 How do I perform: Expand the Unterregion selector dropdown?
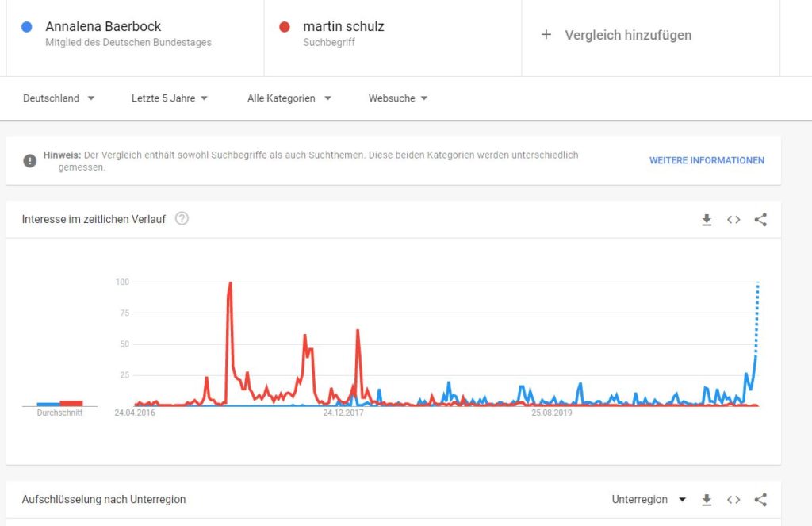click(649, 500)
